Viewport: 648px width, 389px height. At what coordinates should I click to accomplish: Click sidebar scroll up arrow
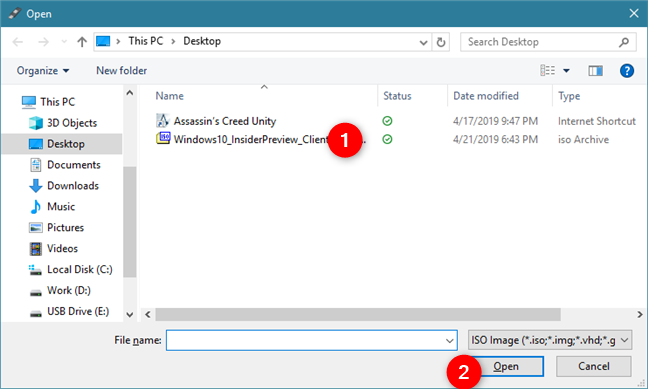tap(130, 93)
